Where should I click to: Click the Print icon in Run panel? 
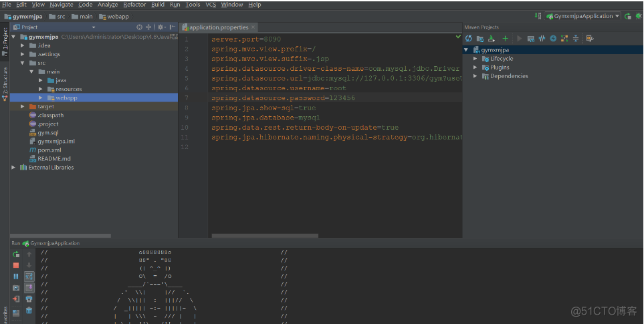(29, 299)
